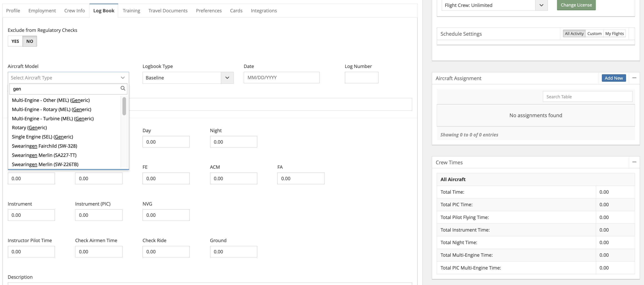Screen dimensions: 644x285
Task: Open the Logbook Type Baseline dropdown
Action: point(188,78)
